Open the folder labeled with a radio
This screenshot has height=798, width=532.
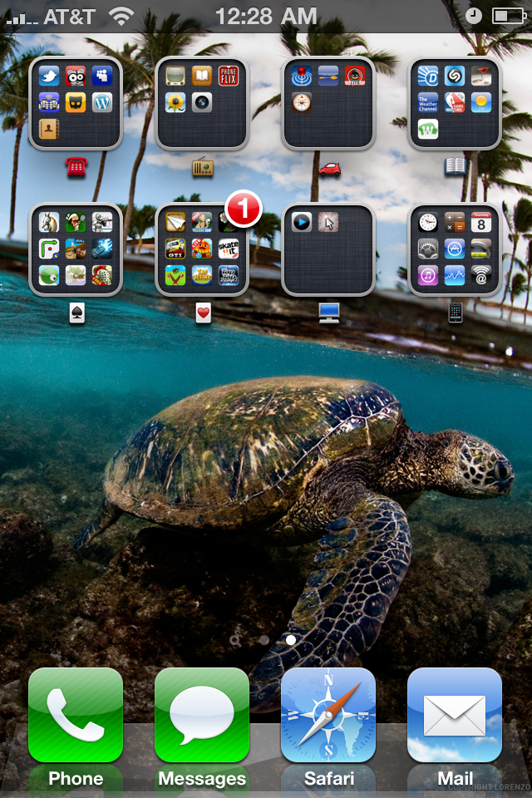(202, 103)
